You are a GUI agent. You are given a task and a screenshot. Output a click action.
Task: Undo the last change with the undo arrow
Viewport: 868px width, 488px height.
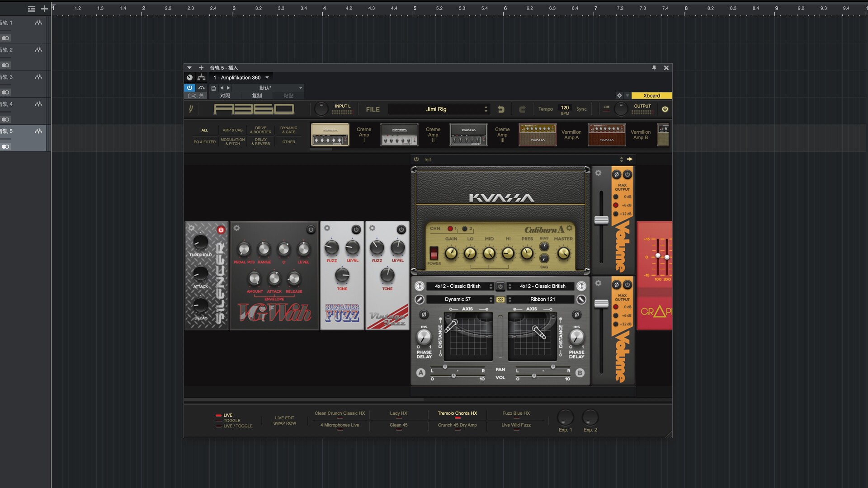tap(501, 109)
